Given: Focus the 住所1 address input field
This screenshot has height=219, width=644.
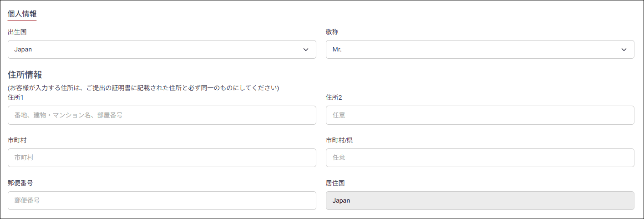Looking at the screenshot, I should 162,115.
